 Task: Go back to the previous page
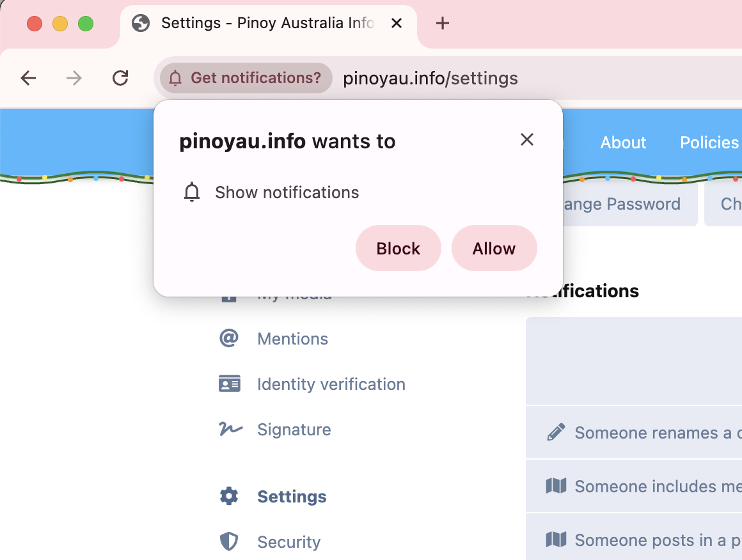[28, 78]
